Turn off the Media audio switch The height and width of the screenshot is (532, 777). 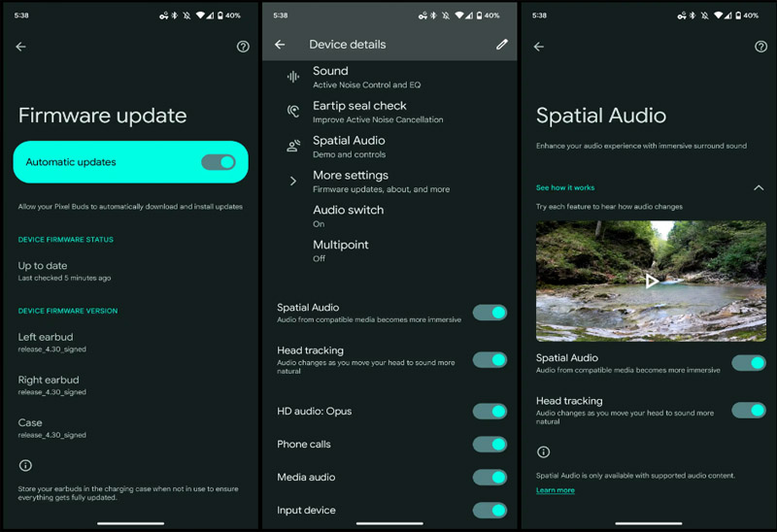[490, 477]
